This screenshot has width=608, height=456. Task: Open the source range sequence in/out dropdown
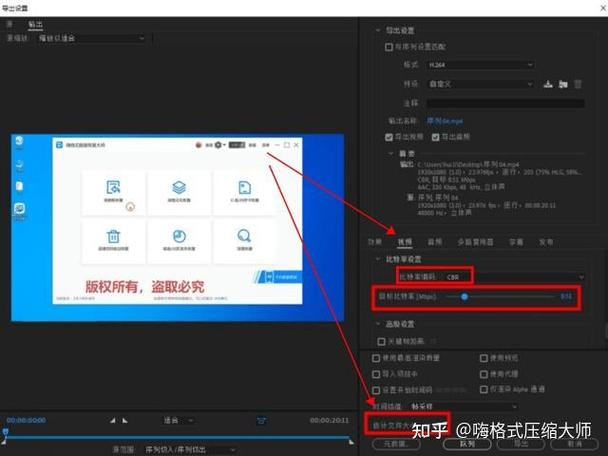(x=190, y=450)
